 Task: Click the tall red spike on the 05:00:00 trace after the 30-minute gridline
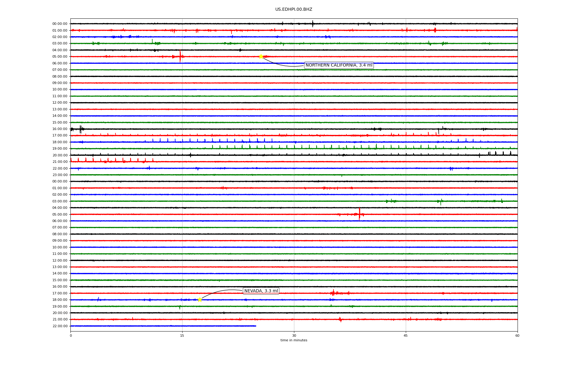click(x=359, y=214)
